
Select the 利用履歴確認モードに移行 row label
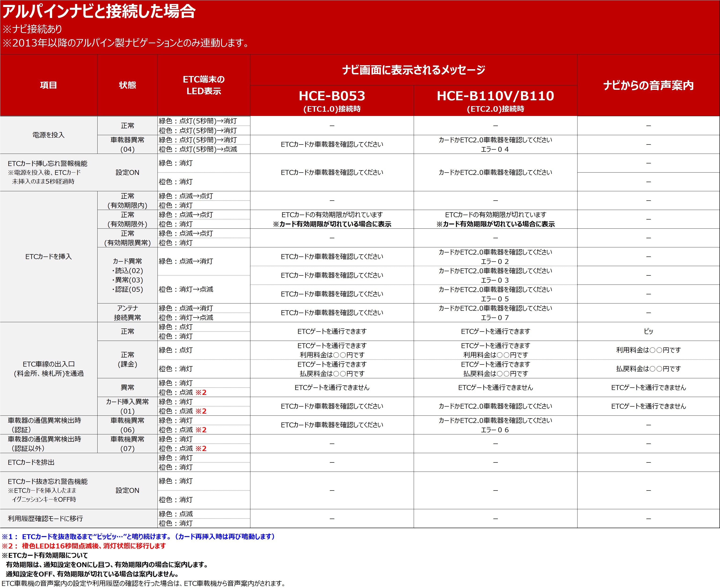point(45,519)
